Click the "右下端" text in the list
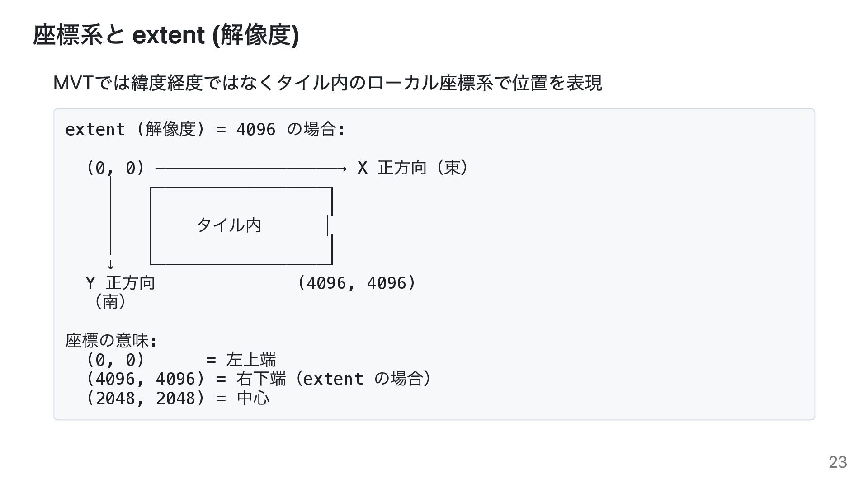Image resolution: width=868 pixels, height=488 pixels. point(261,379)
